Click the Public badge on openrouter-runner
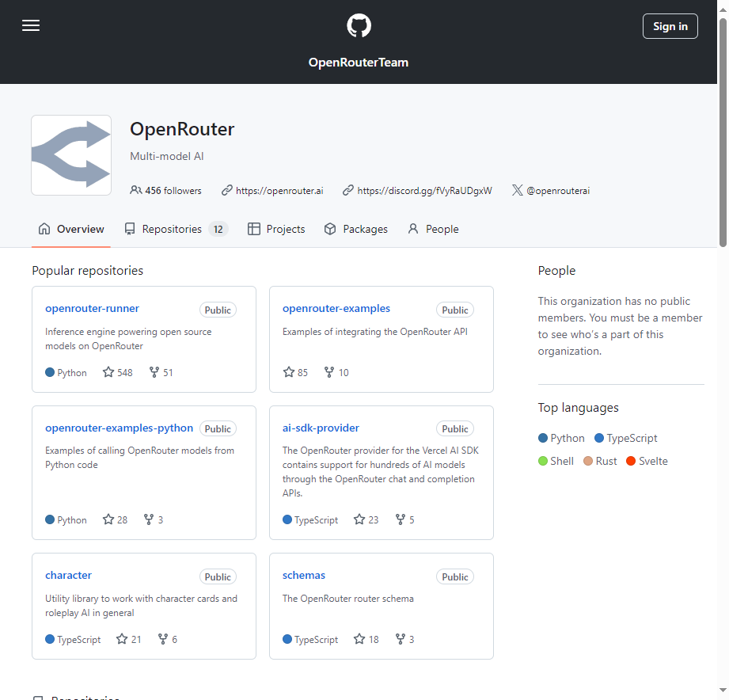729x700 pixels. 218,310
